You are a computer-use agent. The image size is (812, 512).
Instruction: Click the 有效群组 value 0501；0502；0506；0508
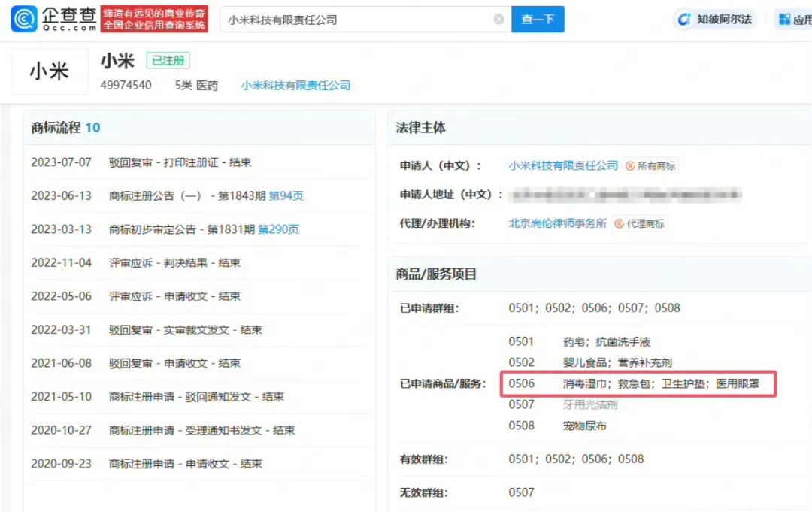point(577,459)
